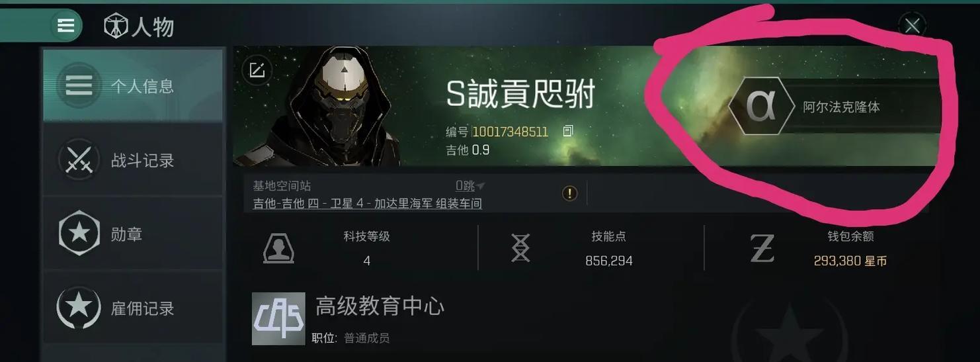Select the 雇佣记录 employment tab
Screen dimensions: 980x362
coord(133,308)
